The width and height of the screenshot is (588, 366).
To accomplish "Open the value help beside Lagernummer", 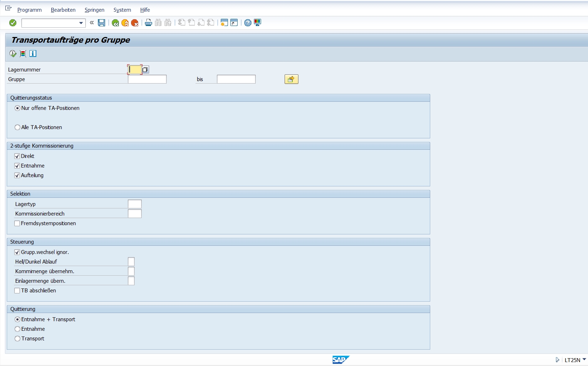I will 145,70.
